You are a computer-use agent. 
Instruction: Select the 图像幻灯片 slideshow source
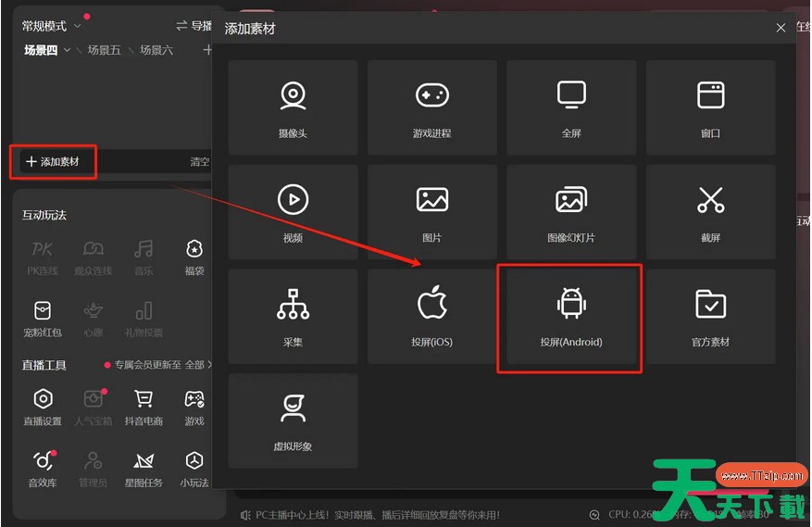click(x=571, y=212)
